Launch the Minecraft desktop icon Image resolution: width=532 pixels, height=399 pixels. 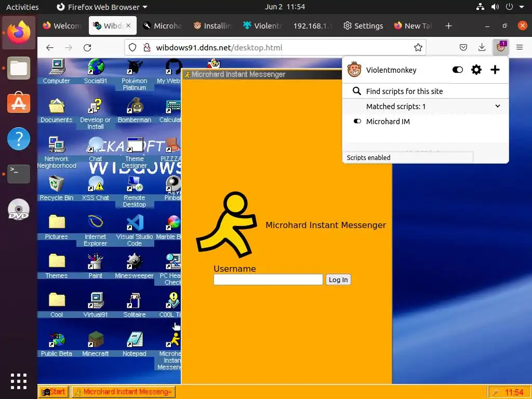[96, 344]
